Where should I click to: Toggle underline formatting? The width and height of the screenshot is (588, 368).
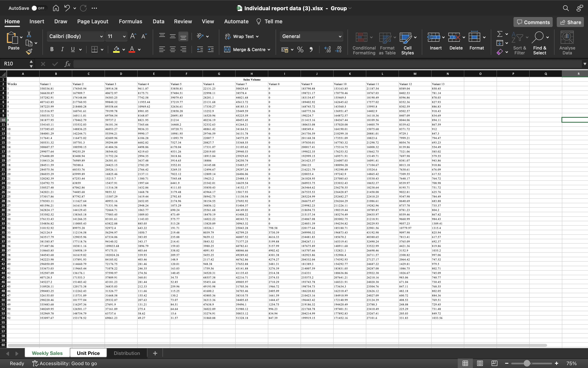click(73, 49)
